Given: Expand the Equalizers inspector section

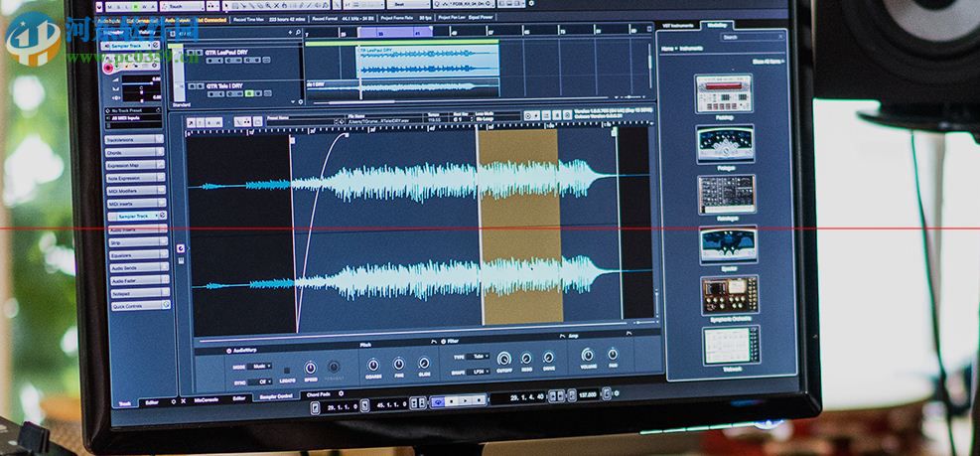Looking at the screenshot, I should [x=137, y=255].
